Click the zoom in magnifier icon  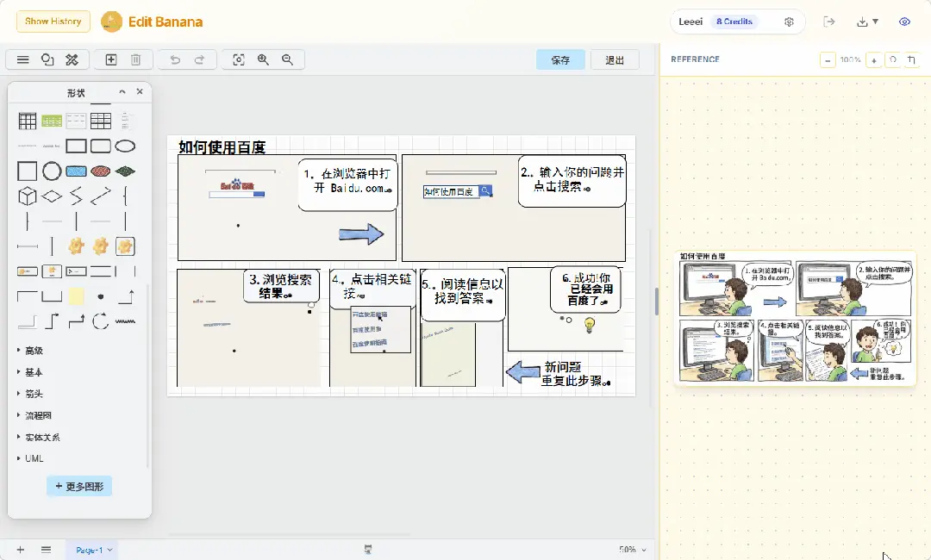pyautogui.click(x=263, y=59)
